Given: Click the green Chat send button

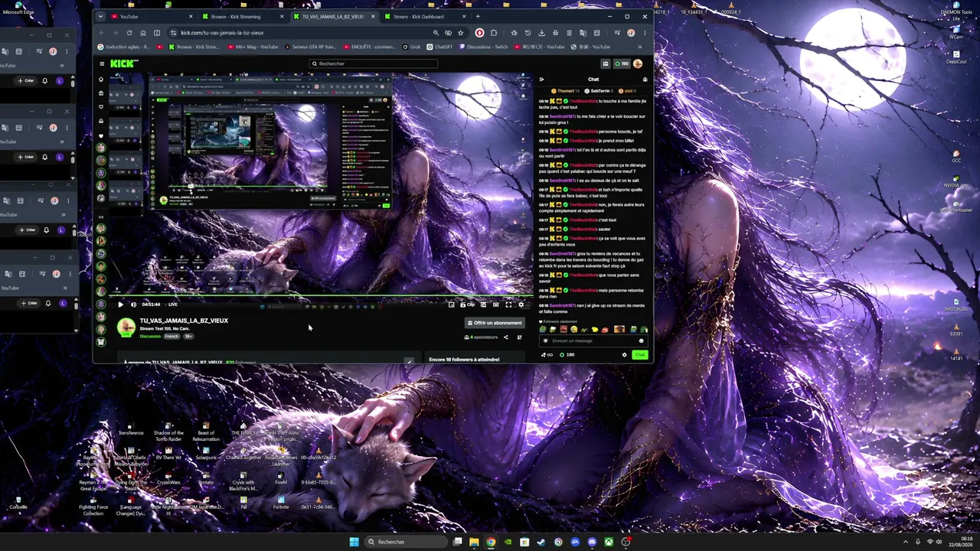Looking at the screenshot, I should [640, 354].
